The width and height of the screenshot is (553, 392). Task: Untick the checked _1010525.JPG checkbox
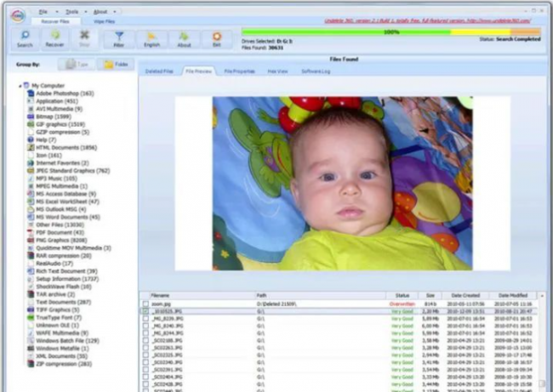145,311
